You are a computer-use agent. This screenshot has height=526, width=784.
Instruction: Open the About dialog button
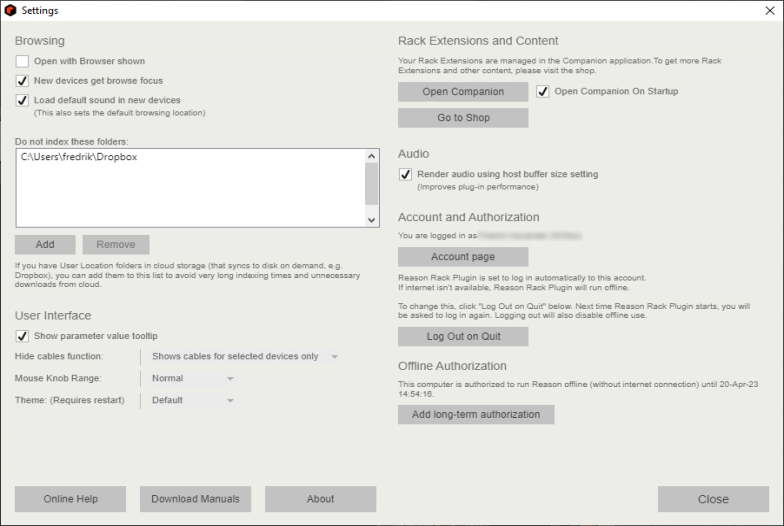coord(320,499)
